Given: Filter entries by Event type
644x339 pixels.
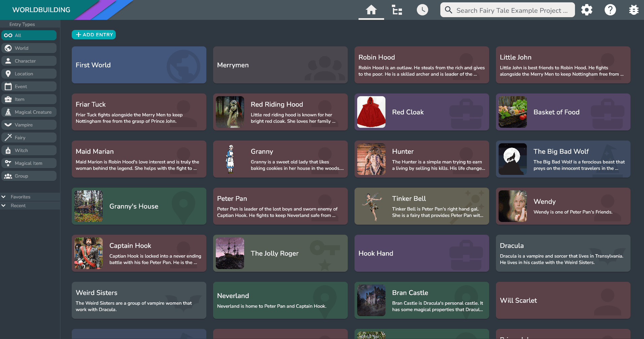Looking at the screenshot, I should (x=29, y=86).
